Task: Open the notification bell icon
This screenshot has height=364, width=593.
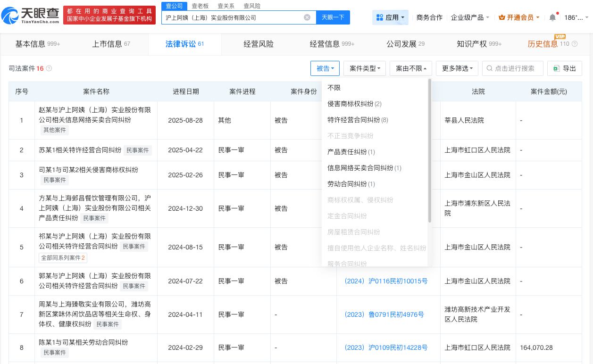Action: [x=552, y=17]
